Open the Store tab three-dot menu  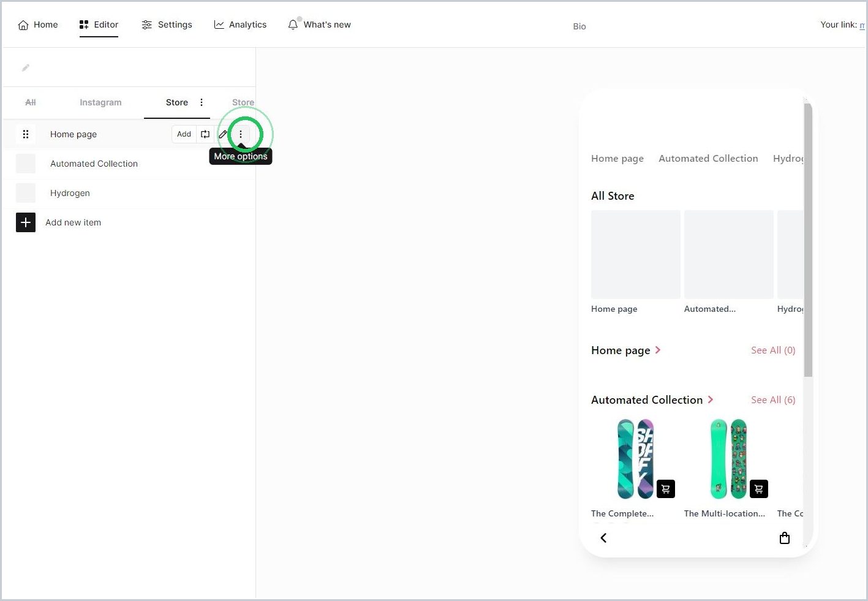pyautogui.click(x=202, y=102)
